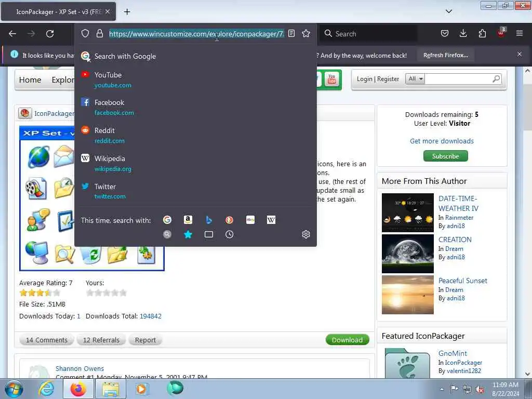
Task: Open the CREATION moon thumbnail
Action: coord(407,254)
